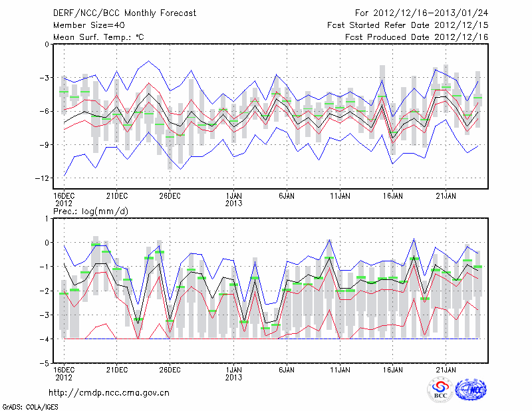Select 16DEC marker on temperature chart axis

coord(64,196)
